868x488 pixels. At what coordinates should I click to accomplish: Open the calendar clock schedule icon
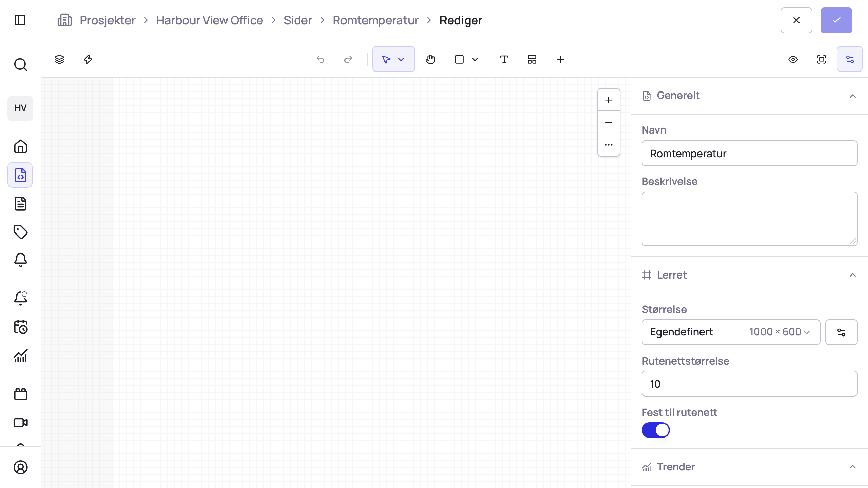(x=20, y=327)
